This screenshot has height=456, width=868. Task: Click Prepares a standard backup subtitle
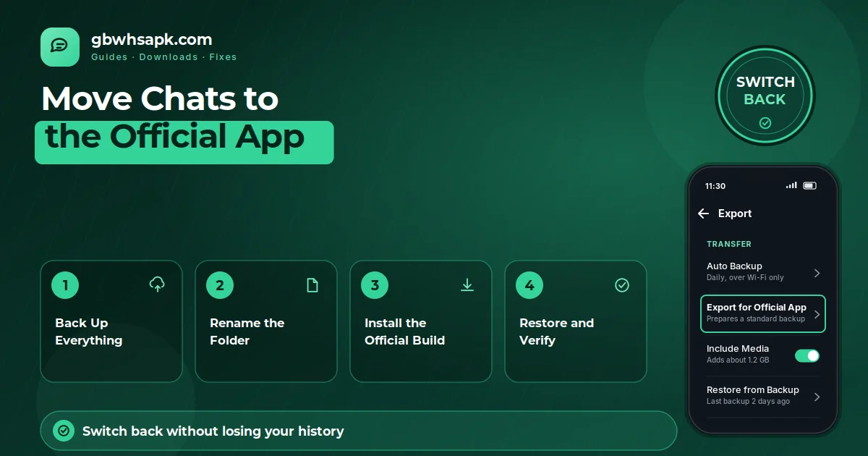[756, 319]
